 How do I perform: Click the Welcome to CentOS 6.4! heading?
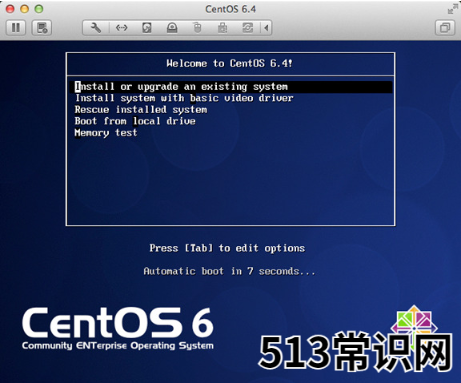point(229,63)
